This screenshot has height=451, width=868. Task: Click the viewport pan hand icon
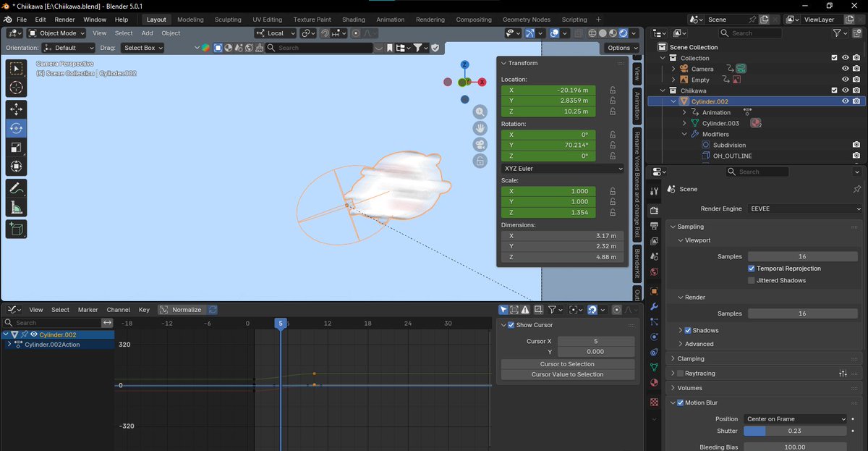[480, 128]
